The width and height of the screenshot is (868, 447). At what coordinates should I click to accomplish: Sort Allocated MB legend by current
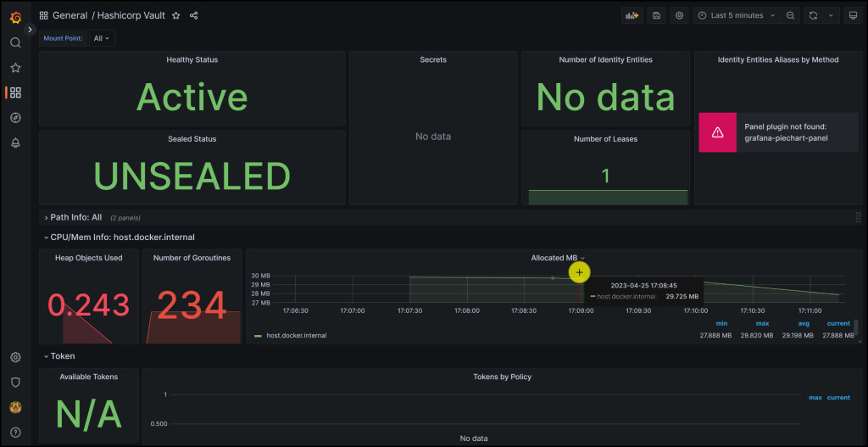[838, 323]
